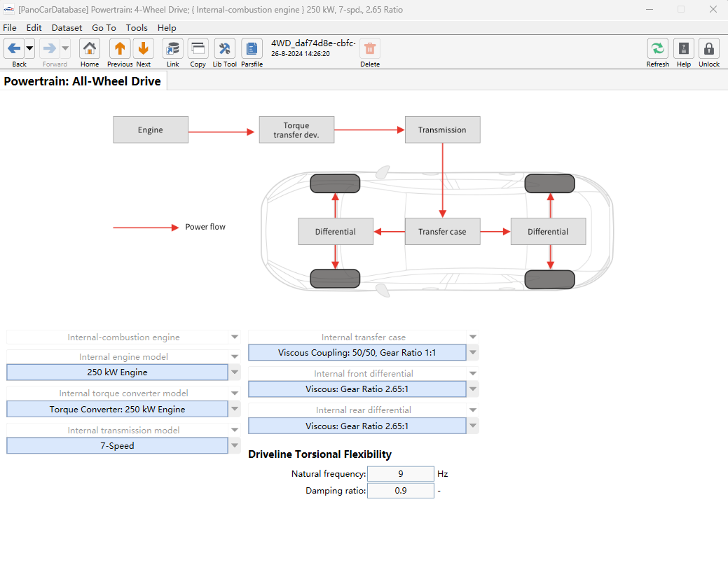
Task: Open the Forward history dropdown arrow
Action: coord(65,48)
